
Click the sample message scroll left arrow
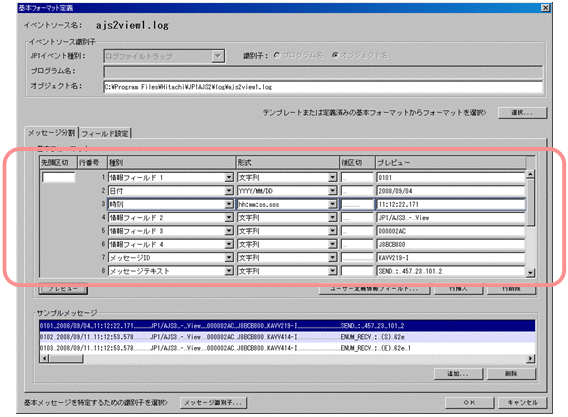coord(44,359)
